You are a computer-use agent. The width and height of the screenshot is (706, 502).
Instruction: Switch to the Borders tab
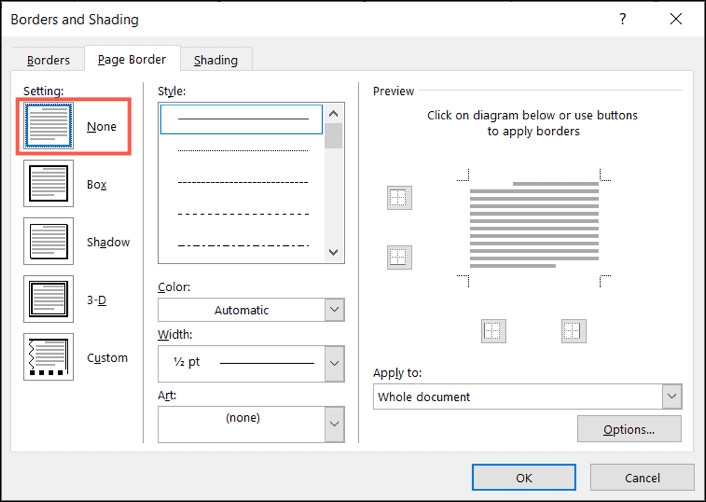coord(48,60)
